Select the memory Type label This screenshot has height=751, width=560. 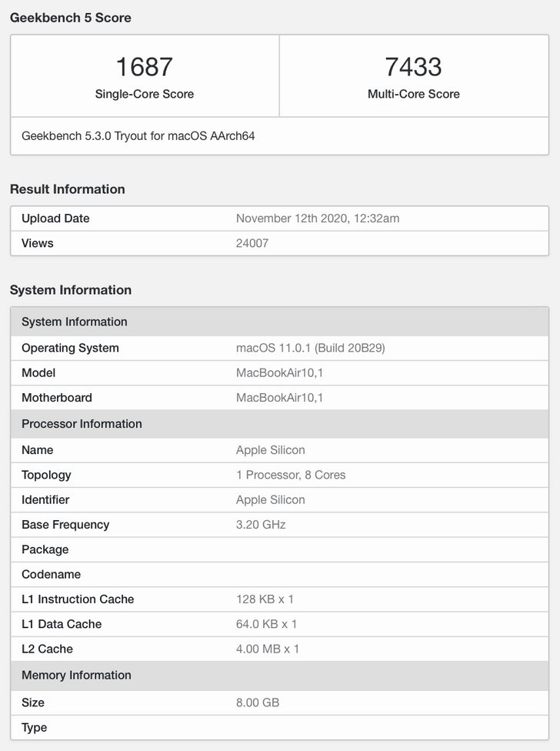coord(34,728)
